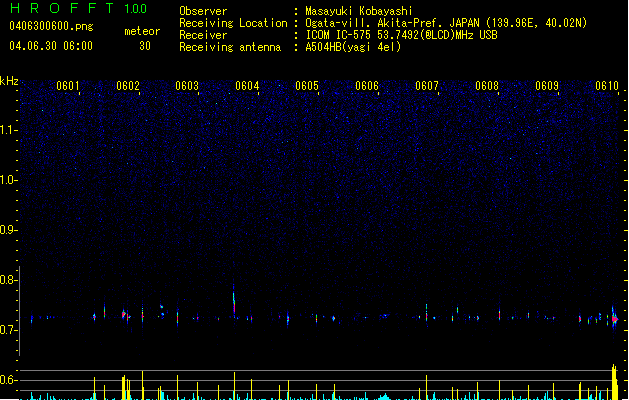Click the 0609 time marker

coord(547,86)
